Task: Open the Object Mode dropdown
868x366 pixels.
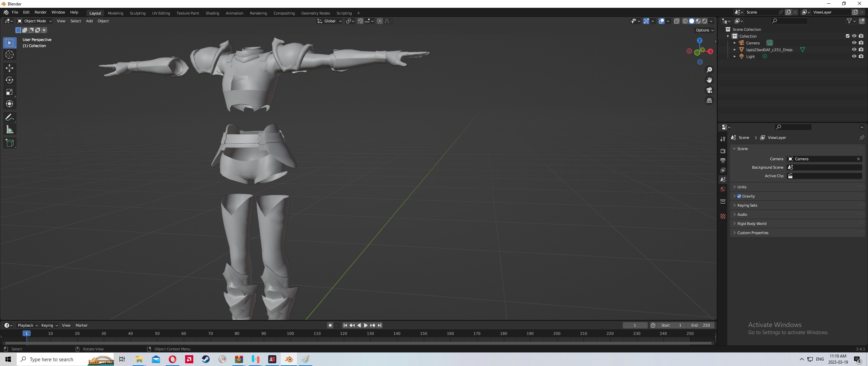Action: [x=34, y=21]
